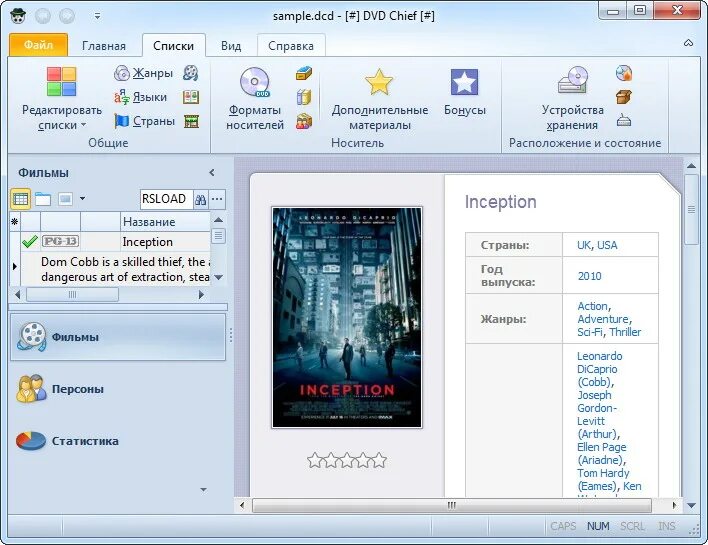The image size is (708, 545).
Task: Open the Sci-Fi genre link
Action: [590, 332]
